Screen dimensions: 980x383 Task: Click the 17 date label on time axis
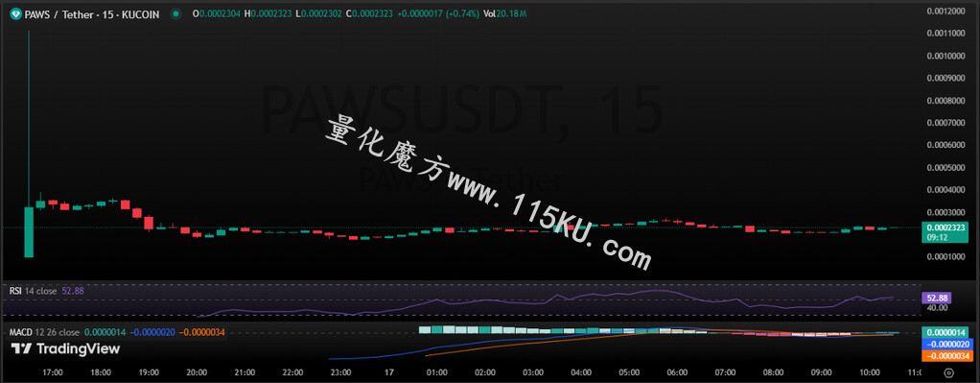pyautogui.click(x=388, y=372)
